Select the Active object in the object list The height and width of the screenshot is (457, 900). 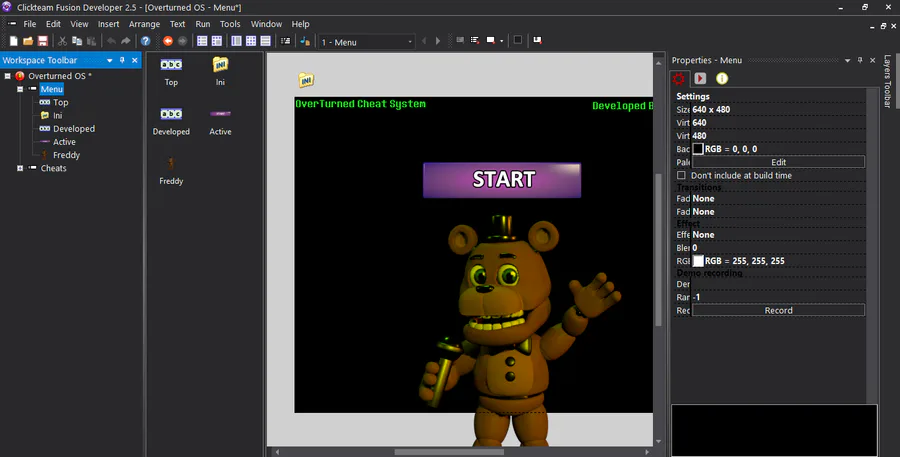coord(220,121)
